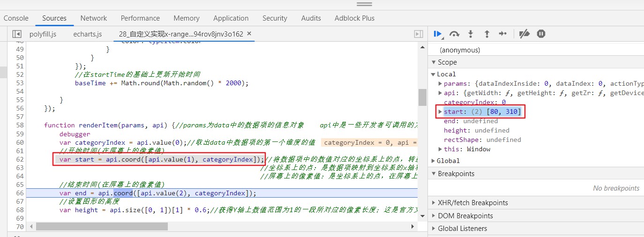The width and height of the screenshot is (644, 237).
Task: Close the 28_自定义实现x-range file tab
Action: [x=249, y=34]
